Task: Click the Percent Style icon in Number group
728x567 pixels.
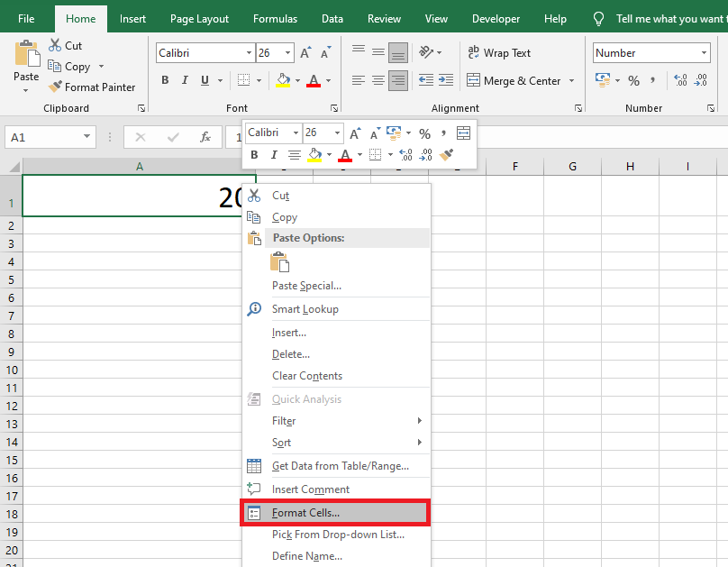Action: [x=633, y=80]
